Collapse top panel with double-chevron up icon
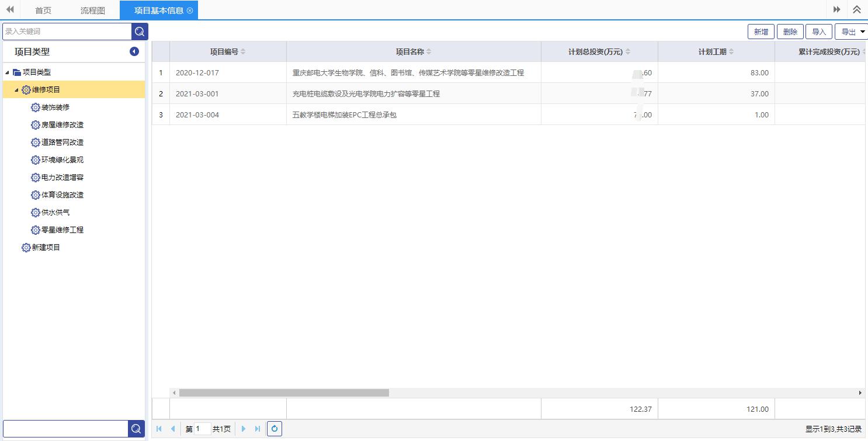Viewport: 868px width, 441px height. coord(857,10)
